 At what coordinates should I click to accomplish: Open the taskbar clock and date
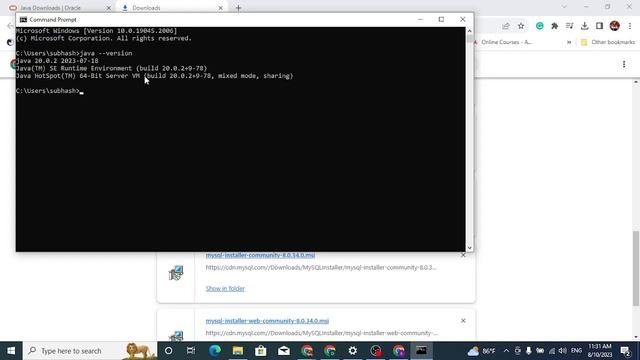pyautogui.click(x=600, y=351)
